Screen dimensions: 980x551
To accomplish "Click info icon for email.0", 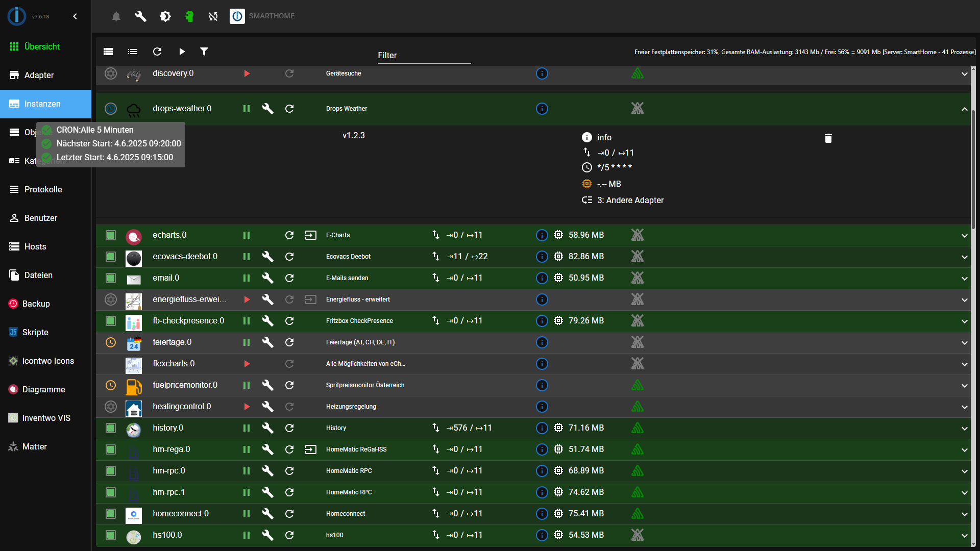I will (542, 278).
